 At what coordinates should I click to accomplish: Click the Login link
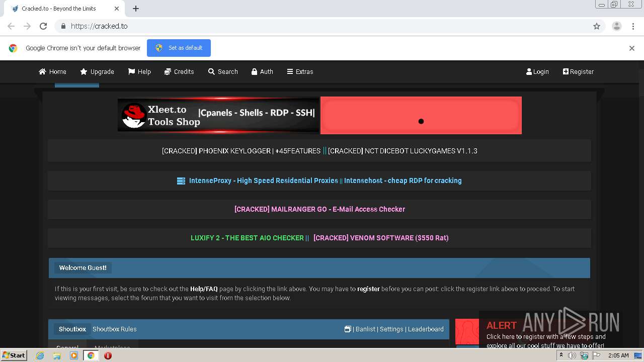tap(537, 71)
